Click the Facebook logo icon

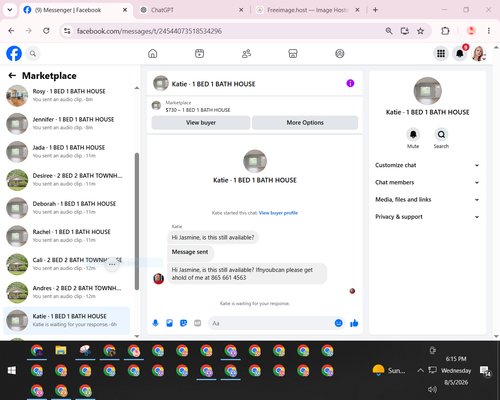(14, 53)
